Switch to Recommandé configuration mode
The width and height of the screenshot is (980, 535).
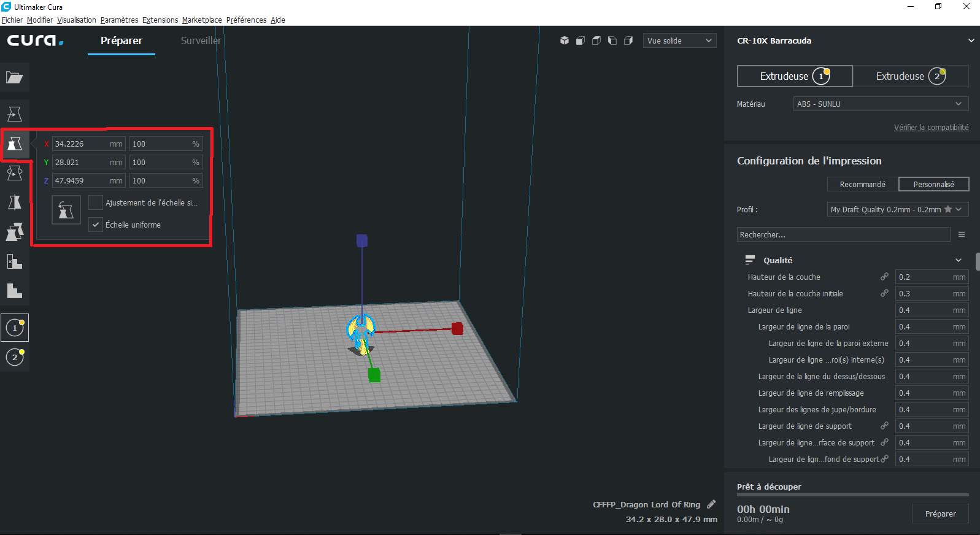coord(862,184)
